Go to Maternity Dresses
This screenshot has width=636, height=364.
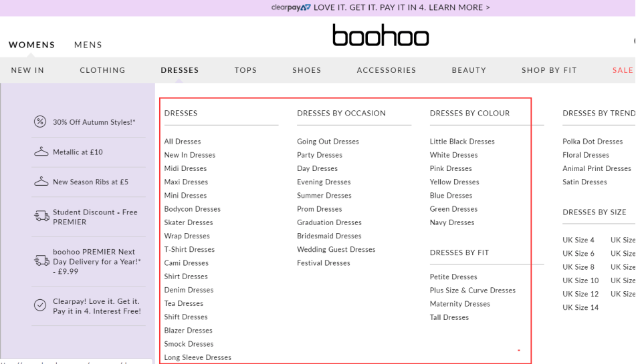460,304
